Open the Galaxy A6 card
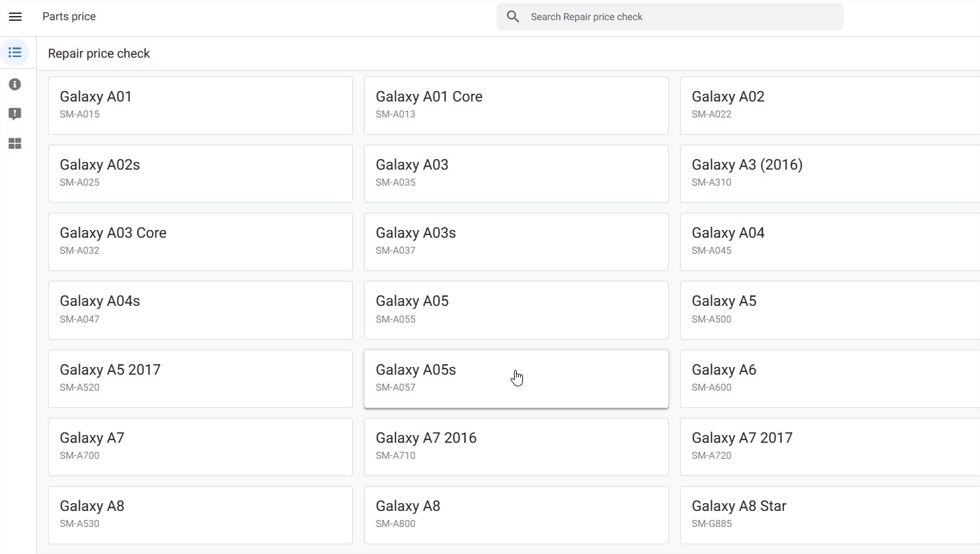This screenshot has height=554, width=980. (830, 379)
